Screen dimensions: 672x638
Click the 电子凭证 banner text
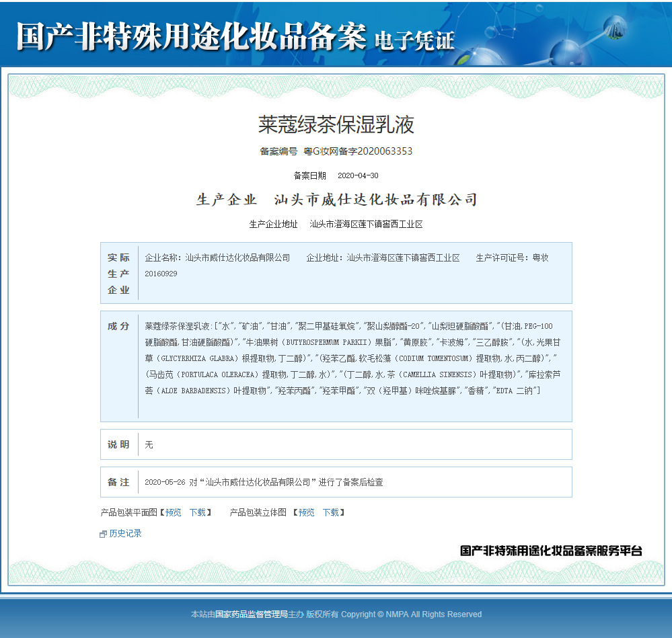(414, 41)
